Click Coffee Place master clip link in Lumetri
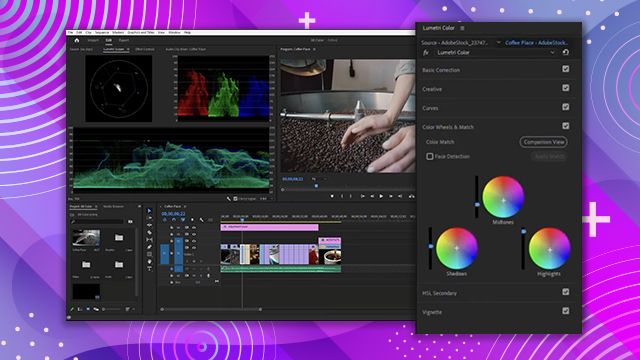 [x=536, y=42]
